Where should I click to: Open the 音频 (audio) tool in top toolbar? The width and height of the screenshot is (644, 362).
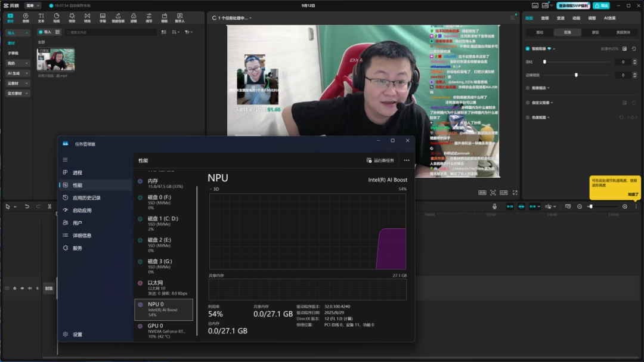[x=26, y=18]
